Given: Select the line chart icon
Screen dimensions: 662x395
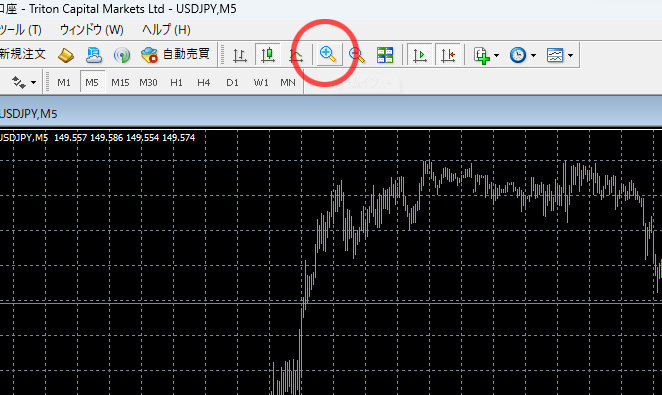Looking at the screenshot, I should pos(296,55).
